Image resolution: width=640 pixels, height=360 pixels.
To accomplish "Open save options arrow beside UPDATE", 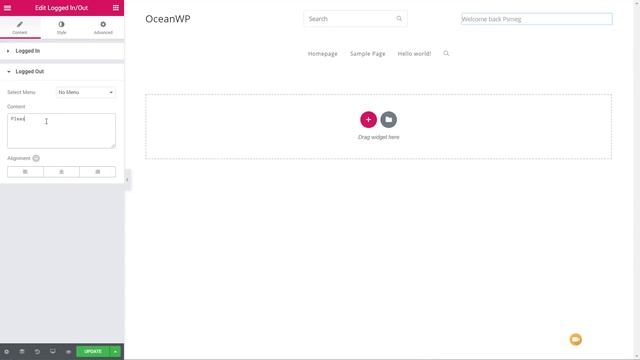I will pyautogui.click(x=116, y=351).
